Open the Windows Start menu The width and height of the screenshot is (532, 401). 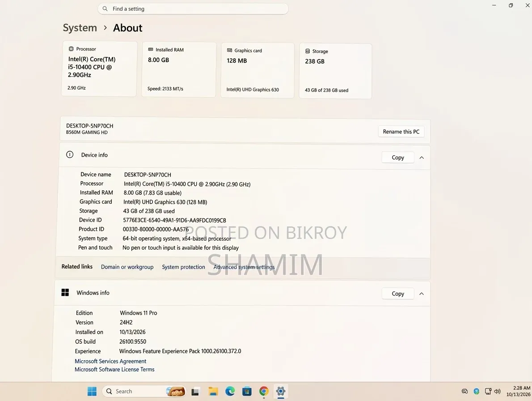(x=92, y=391)
